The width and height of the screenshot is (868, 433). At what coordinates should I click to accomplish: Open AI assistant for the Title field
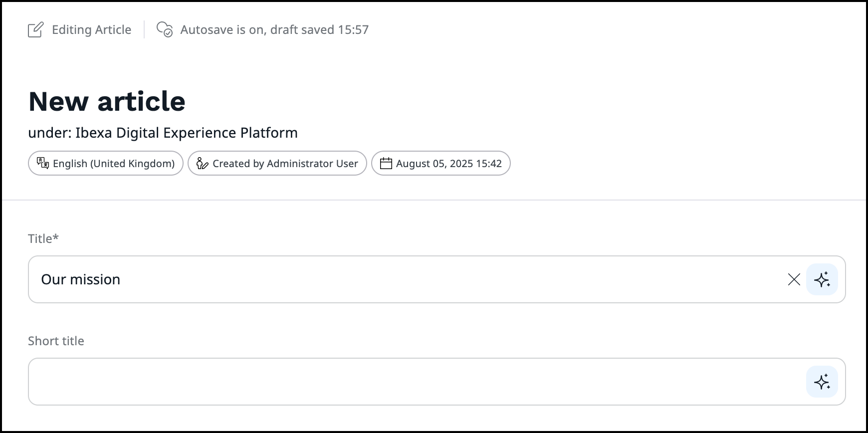823,279
